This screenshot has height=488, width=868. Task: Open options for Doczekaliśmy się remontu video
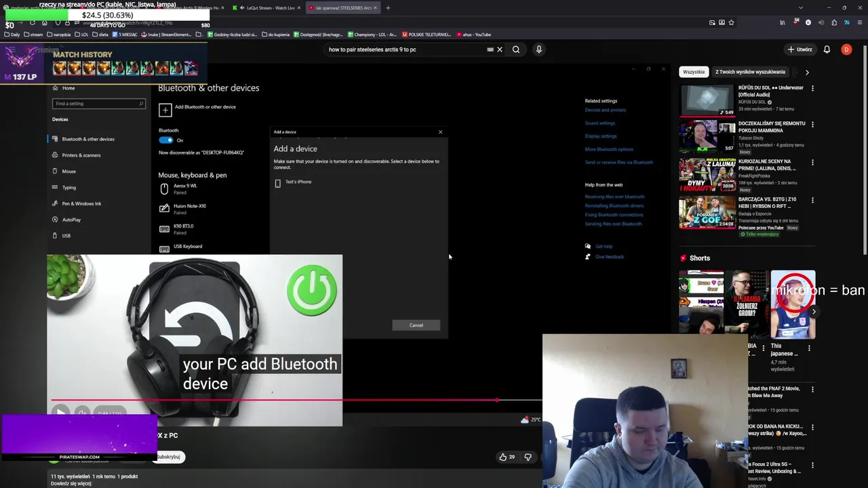(x=812, y=124)
